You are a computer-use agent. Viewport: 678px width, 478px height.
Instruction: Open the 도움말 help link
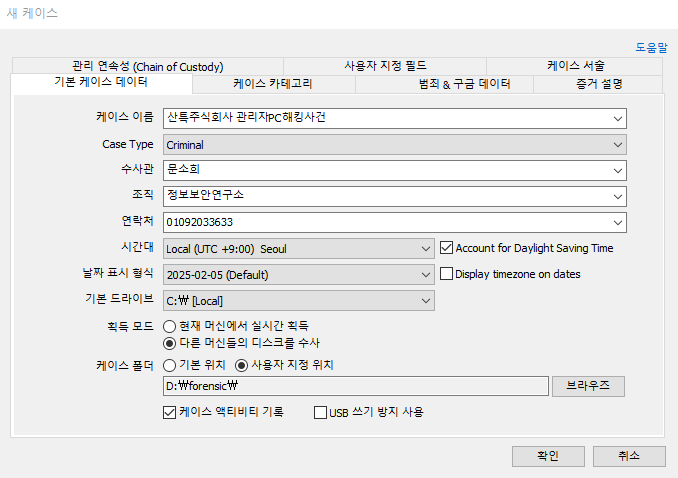coord(651,47)
